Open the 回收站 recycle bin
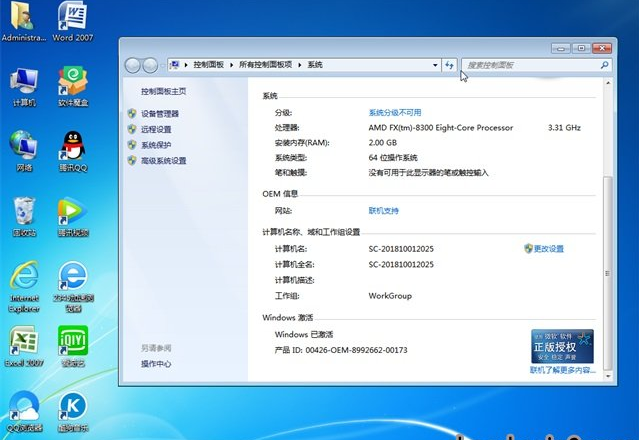 24,216
